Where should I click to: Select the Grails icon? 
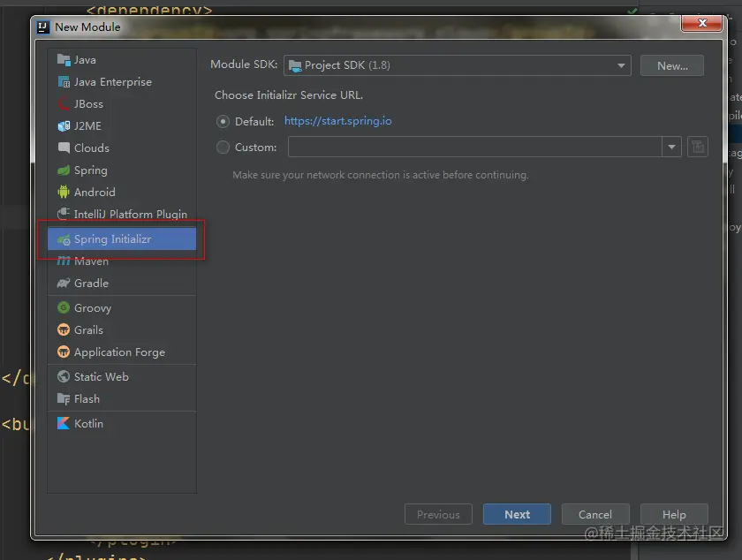point(64,329)
